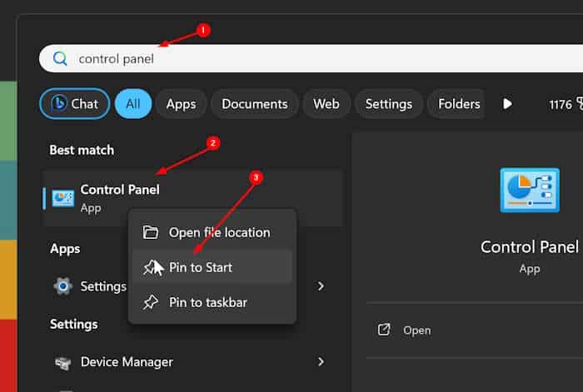Click Open in the preview pane

point(416,330)
